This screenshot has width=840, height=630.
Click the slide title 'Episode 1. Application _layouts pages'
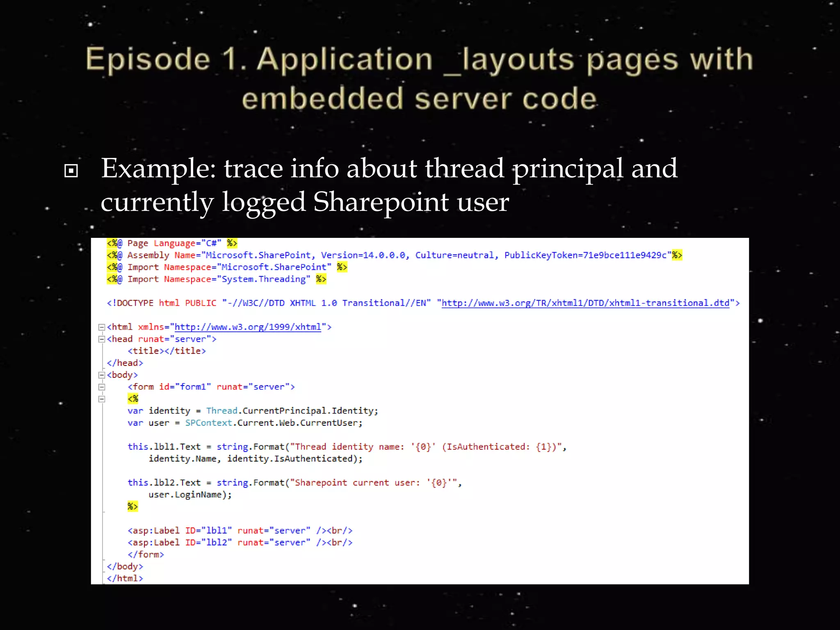[419, 79]
